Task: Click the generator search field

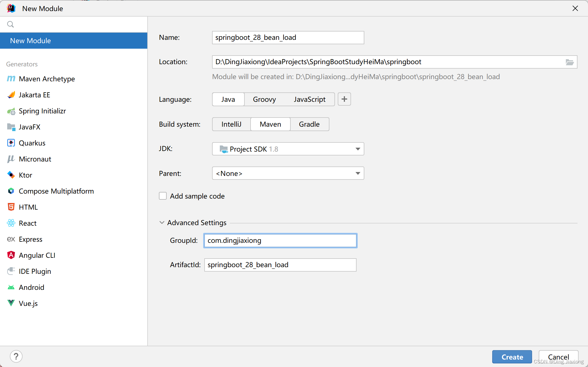Action: [74, 24]
